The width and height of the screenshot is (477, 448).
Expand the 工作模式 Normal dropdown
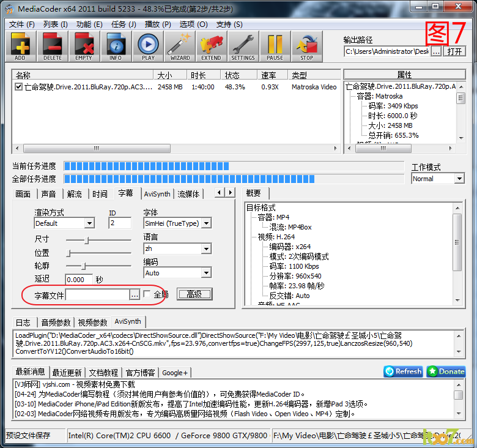(x=459, y=179)
